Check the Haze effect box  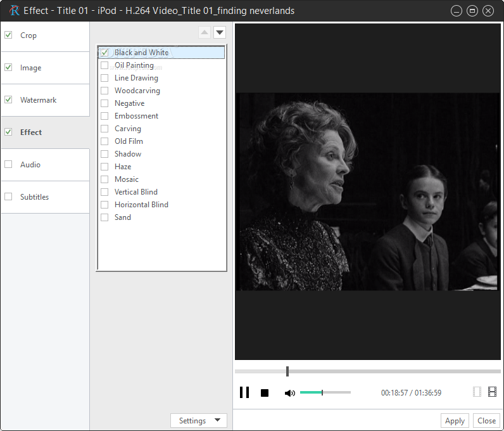104,167
